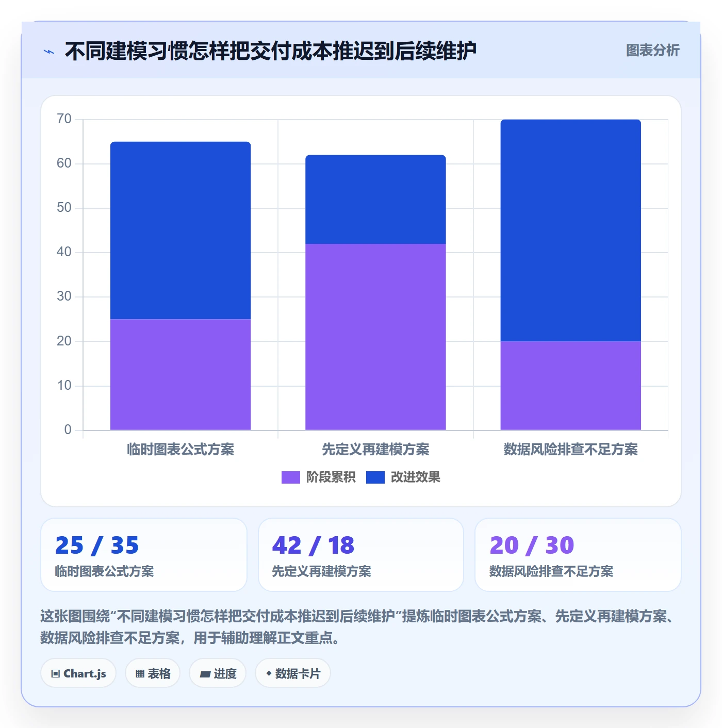Click the 临时图表公式方案 x-axis label
The width and height of the screenshot is (722, 728).
click(180, 450)
